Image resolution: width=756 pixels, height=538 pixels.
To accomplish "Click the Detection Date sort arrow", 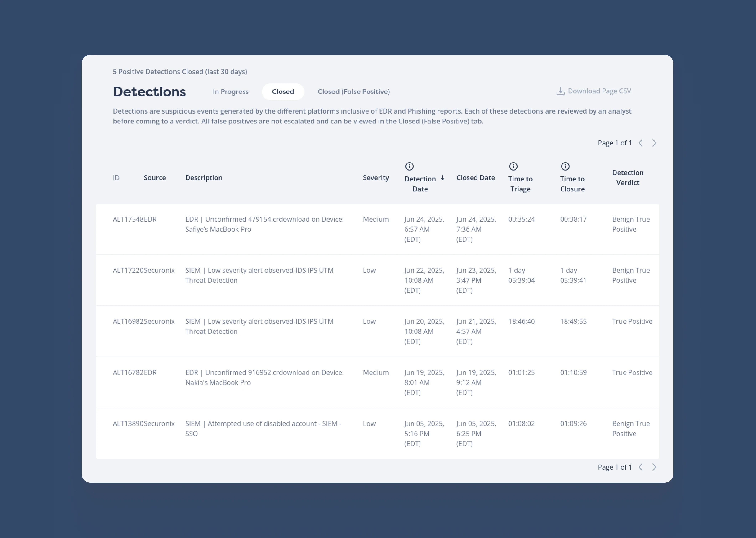I will pyautogui.click(x=443, y=178).
